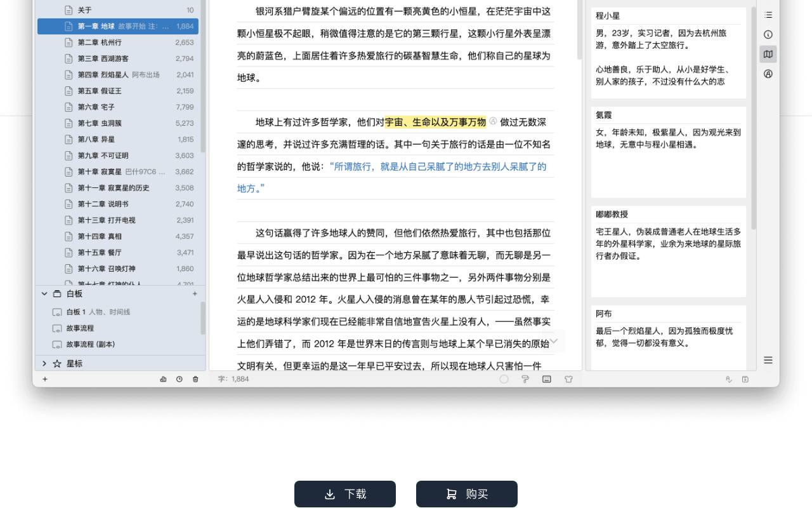The image size is (812, 508).
Task: Open the 程小星 character note card
Action: pyautogui.click(x=669, y=53)
